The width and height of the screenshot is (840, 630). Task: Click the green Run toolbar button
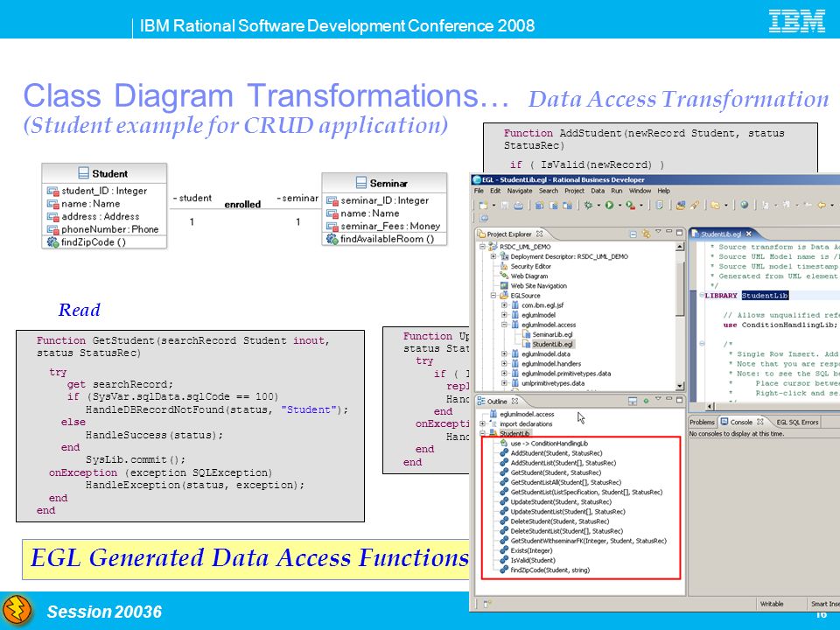[609, 205]
